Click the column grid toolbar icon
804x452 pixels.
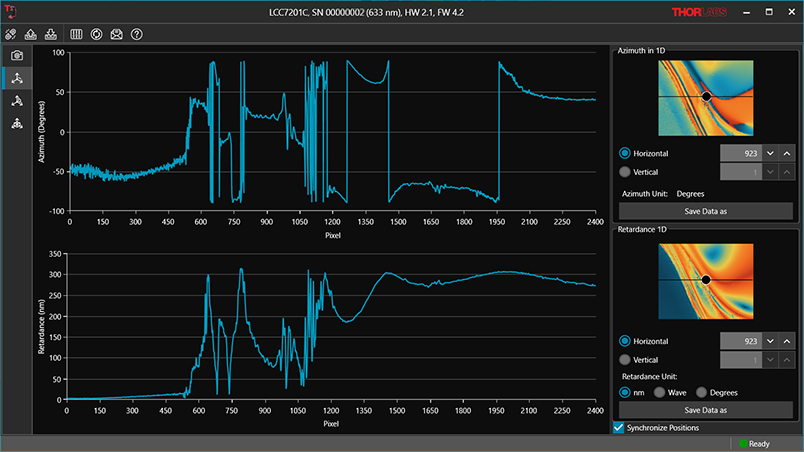tap(76, 34)
